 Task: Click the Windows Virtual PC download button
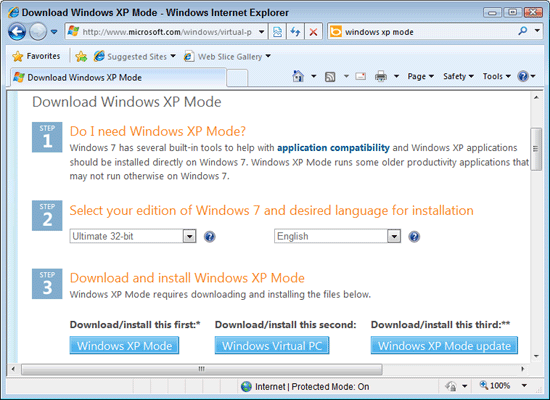[272, 346]
